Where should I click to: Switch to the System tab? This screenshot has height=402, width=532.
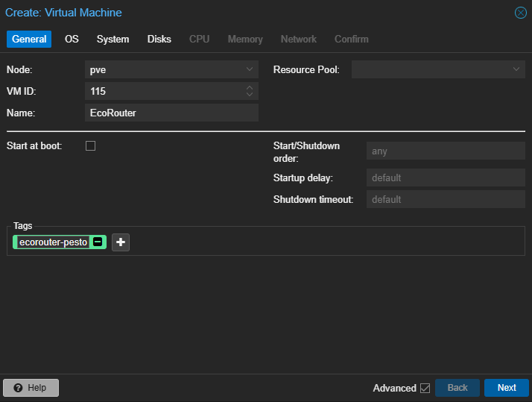(x=113, y=39)
